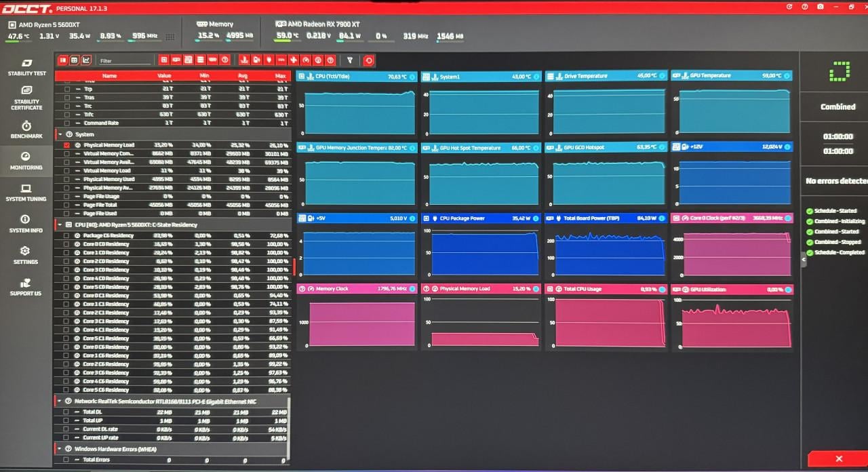Open the Benchmark section
Screen dimensions: 868x472
(x=26, y=130)
